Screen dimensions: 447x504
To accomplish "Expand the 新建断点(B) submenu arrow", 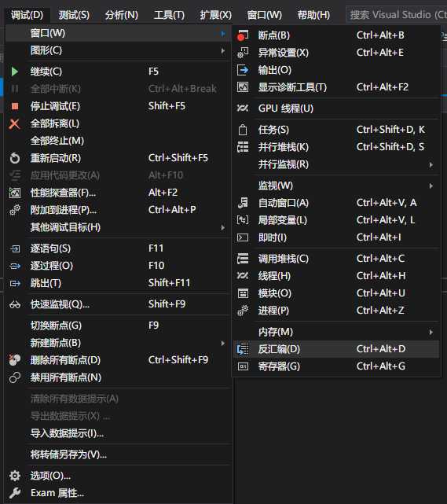I will [x=223, y=343].
